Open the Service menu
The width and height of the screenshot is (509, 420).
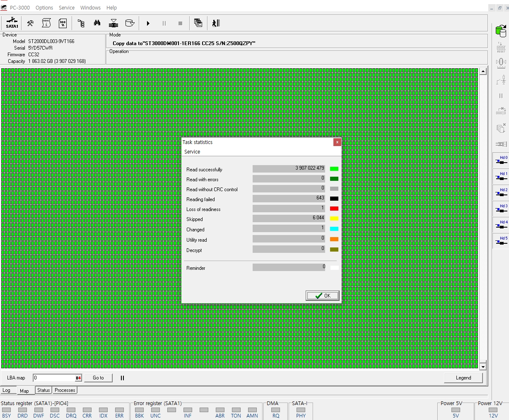click(x=67, y=7)
